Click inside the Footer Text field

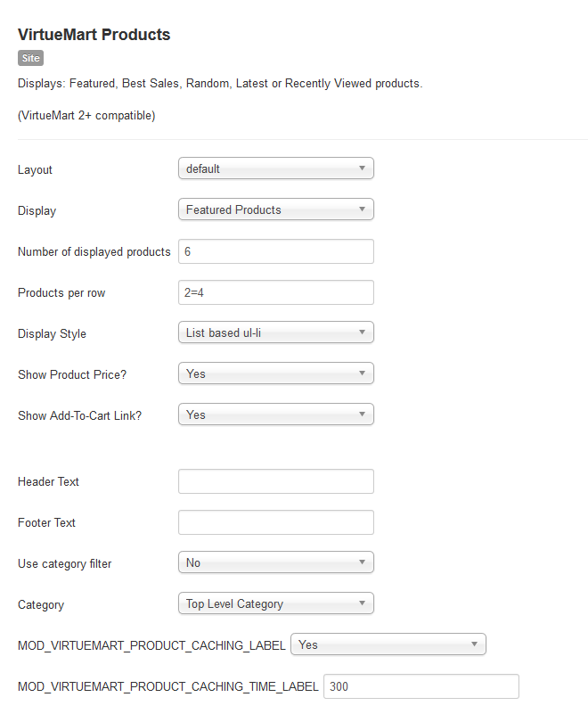coord(276,522)
